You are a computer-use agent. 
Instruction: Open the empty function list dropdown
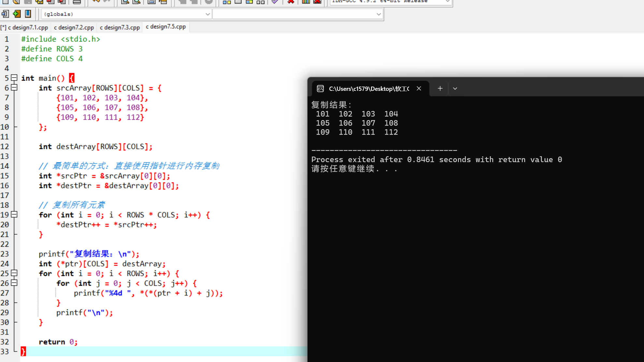378,14
